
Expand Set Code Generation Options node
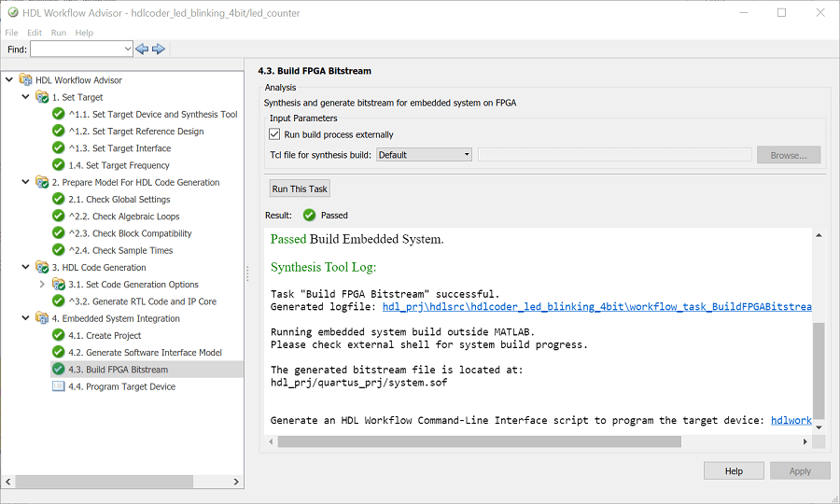pos(42,285)
